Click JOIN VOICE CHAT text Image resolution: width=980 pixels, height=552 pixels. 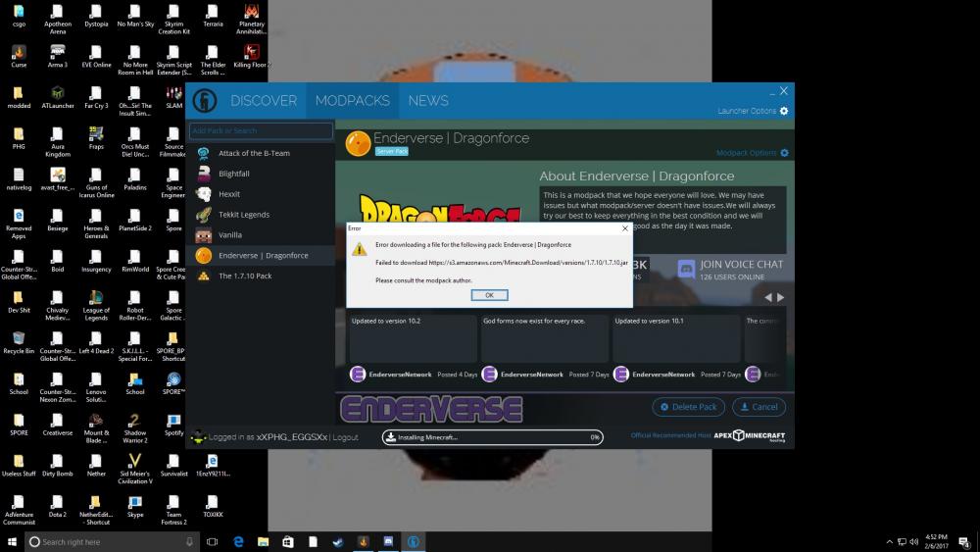[741, 265]
